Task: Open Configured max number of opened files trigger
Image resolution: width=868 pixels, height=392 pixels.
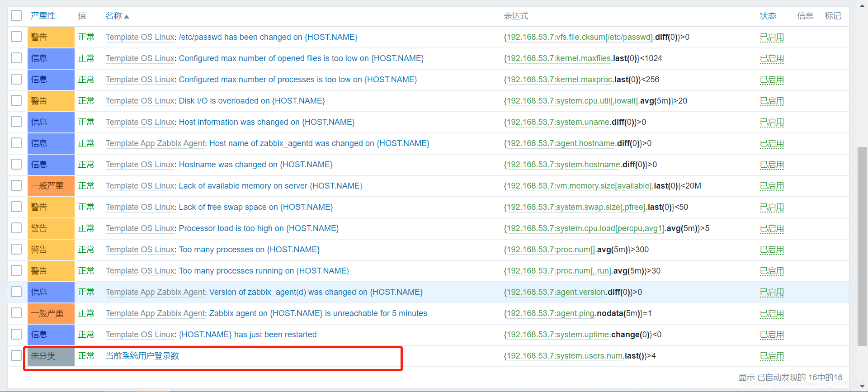Action: 301,58
